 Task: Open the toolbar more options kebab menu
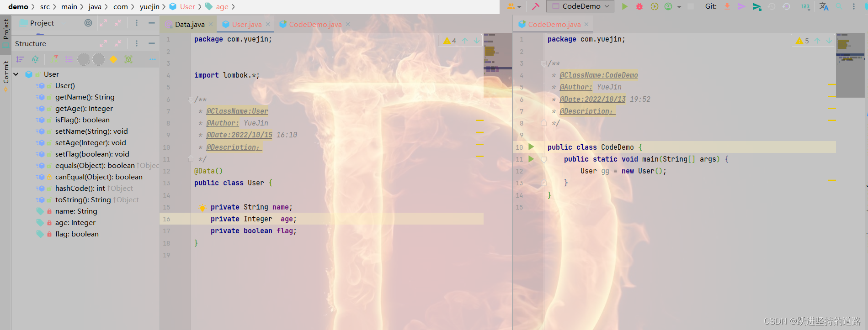[853, 6]
